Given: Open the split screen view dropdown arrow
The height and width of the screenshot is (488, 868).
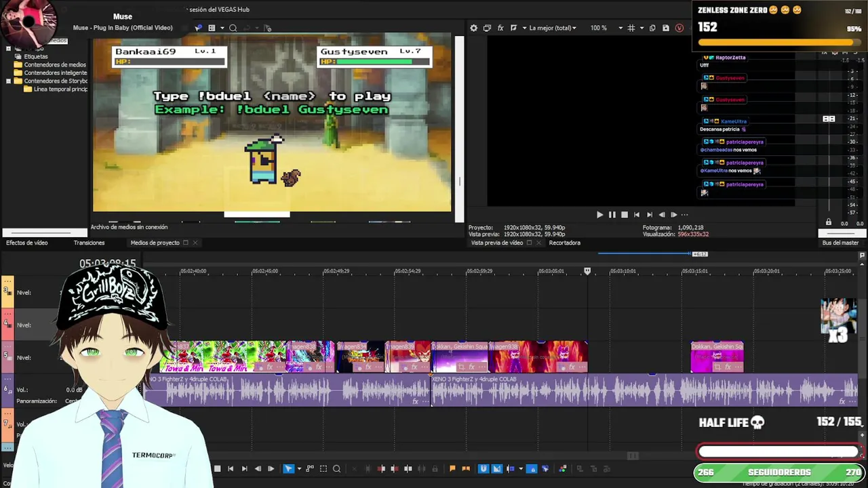Looking at the screenshot, I should (524, 28).
